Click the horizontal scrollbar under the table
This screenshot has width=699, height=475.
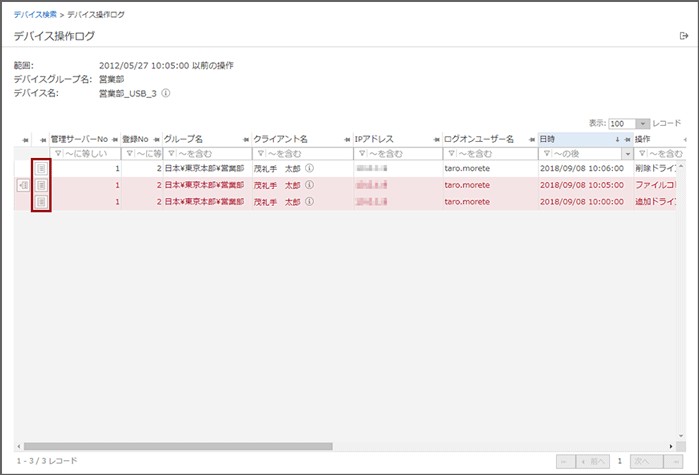click(x=180, y=445)
